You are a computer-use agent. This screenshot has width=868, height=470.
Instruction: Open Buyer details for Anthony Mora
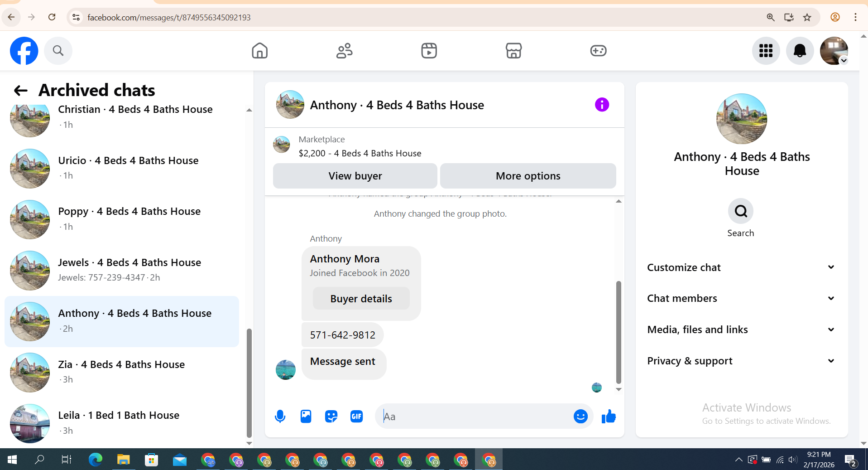361,299
